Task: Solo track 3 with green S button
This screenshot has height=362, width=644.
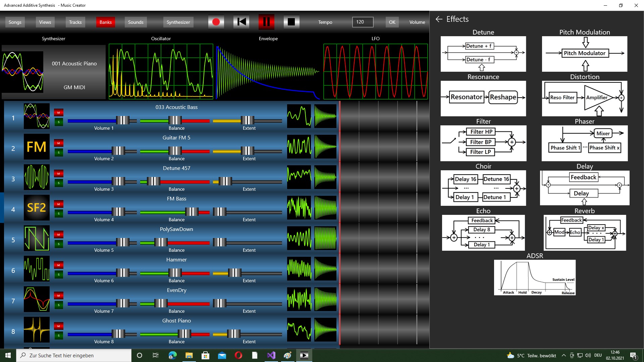Action: pyautogui.click(x=59, y=183)
